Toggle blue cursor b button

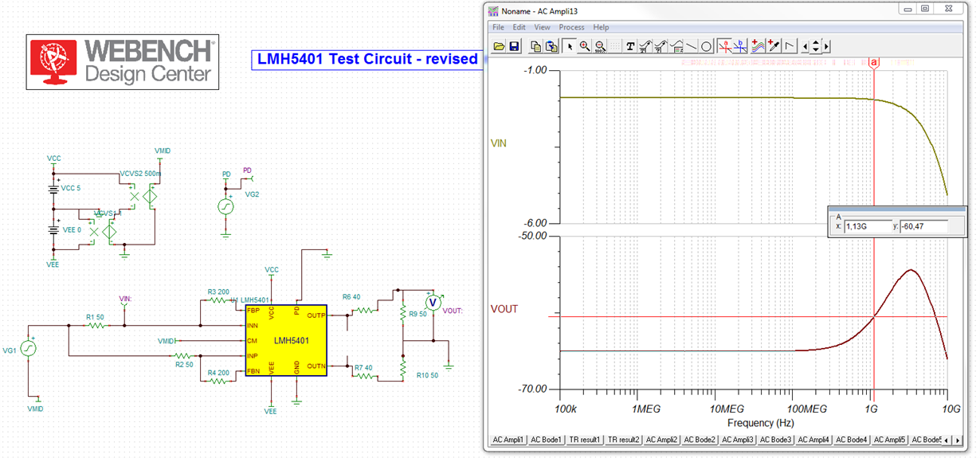(740, 46)
